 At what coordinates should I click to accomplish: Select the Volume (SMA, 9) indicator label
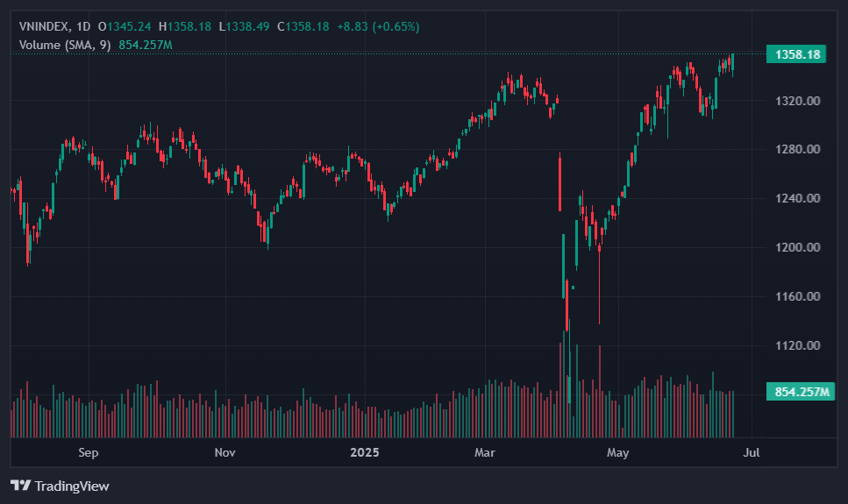(65, 45)
